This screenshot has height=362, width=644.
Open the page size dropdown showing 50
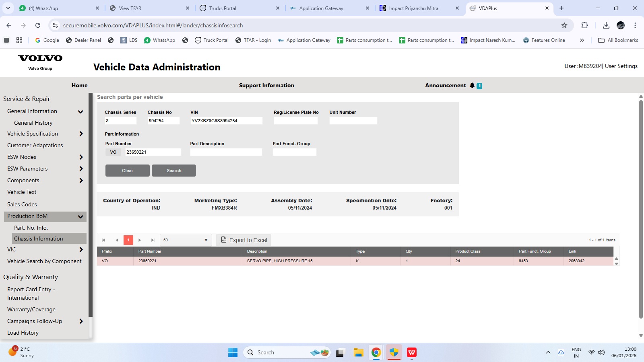185,240
